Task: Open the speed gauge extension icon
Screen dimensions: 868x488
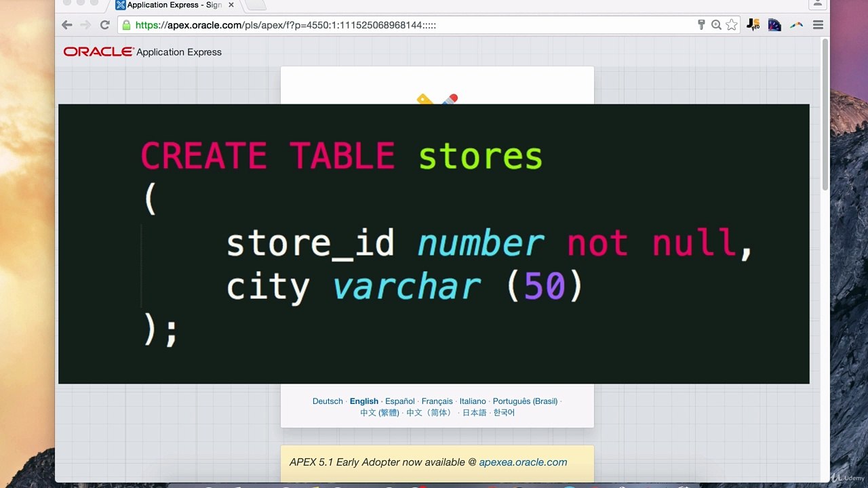Action: [x=774, y=25]
